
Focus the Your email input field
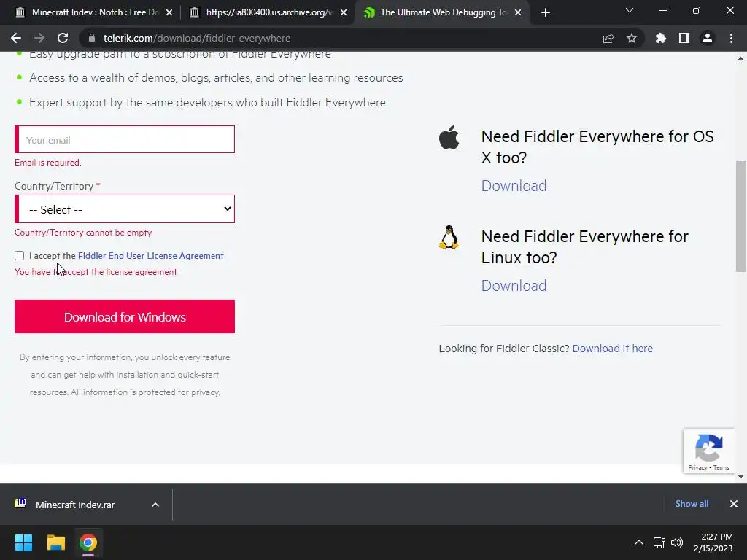click(x=125, y=139)
